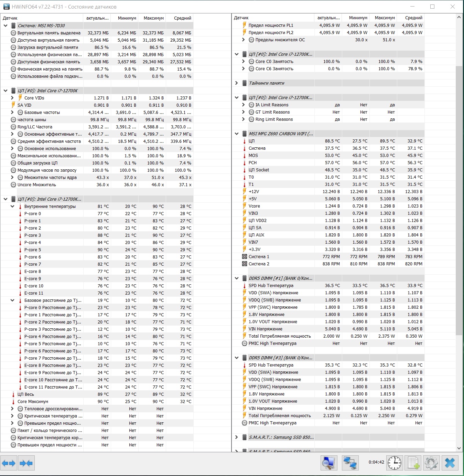Click the fan icon beside Система 2
Viewport: 464px width, 476px height.
pos(245,264)
